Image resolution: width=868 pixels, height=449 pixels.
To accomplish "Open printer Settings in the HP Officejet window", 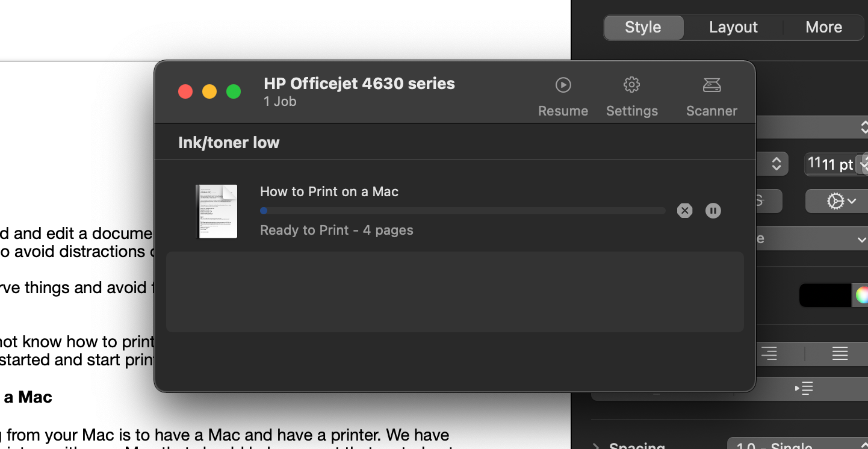I will [x=631, y=95].
